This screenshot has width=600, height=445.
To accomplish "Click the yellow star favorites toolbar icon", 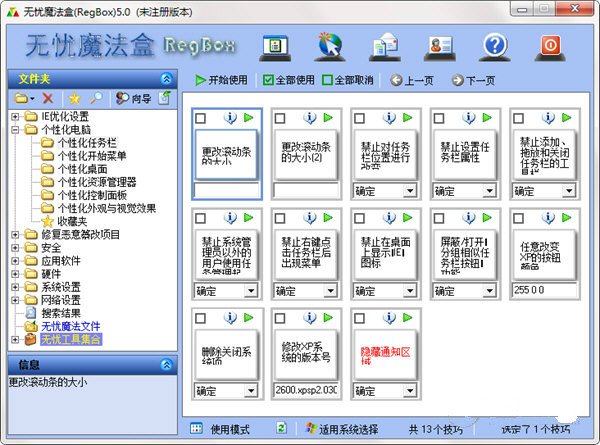I will (x=74, y=98).
